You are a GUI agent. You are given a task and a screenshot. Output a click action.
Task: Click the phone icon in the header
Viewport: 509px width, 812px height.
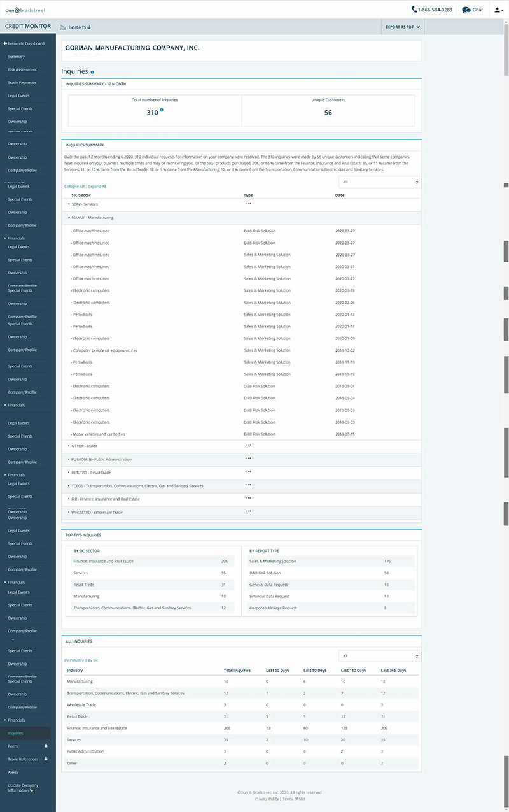pyautogui.click(x=414, y=10)
